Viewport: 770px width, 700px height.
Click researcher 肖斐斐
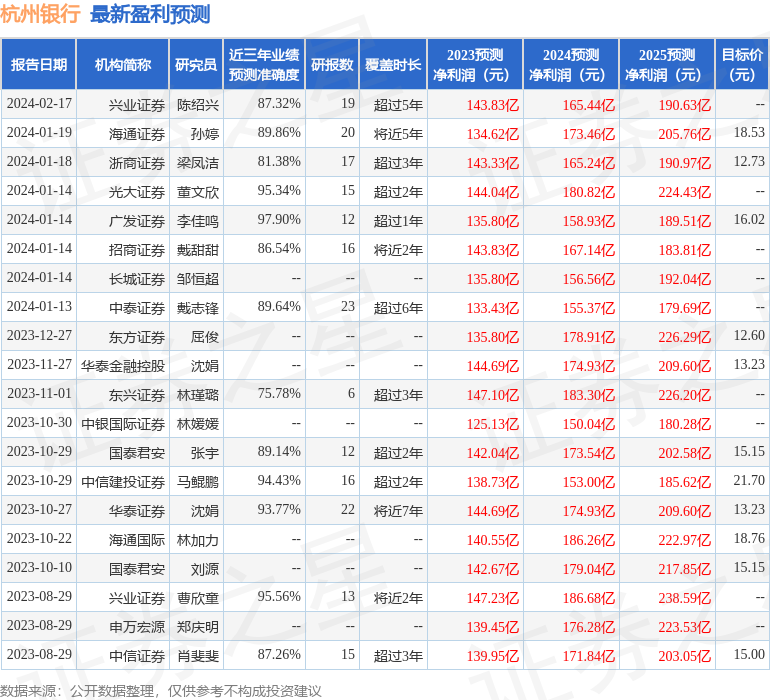click(x=198, y=655)
